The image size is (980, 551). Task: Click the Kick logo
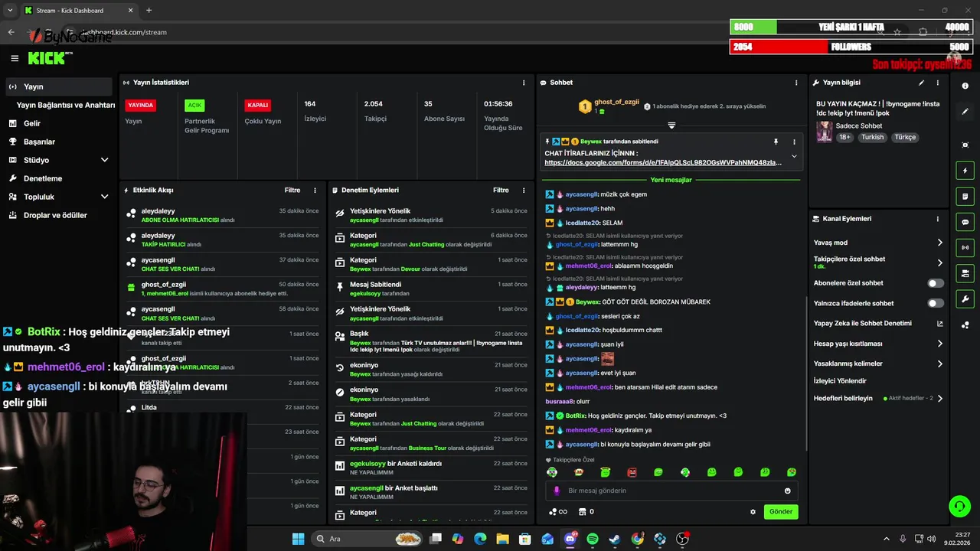(48, 58)
